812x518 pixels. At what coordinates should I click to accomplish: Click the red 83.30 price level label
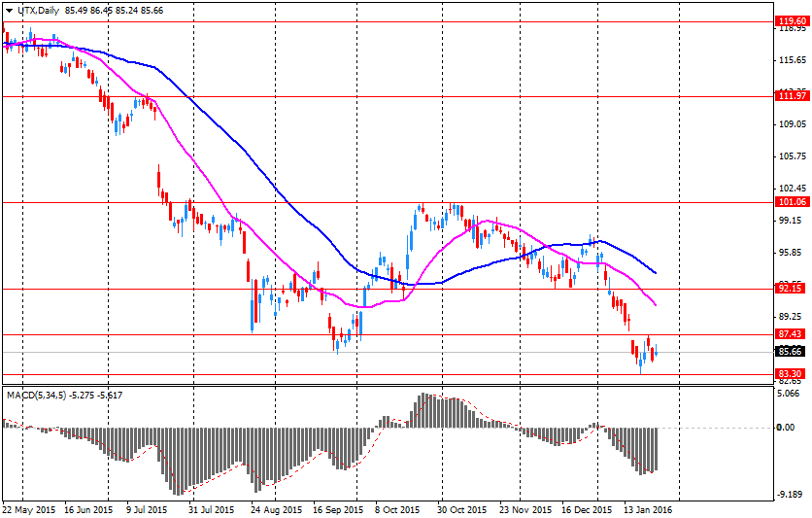click(x=791, y=374)
